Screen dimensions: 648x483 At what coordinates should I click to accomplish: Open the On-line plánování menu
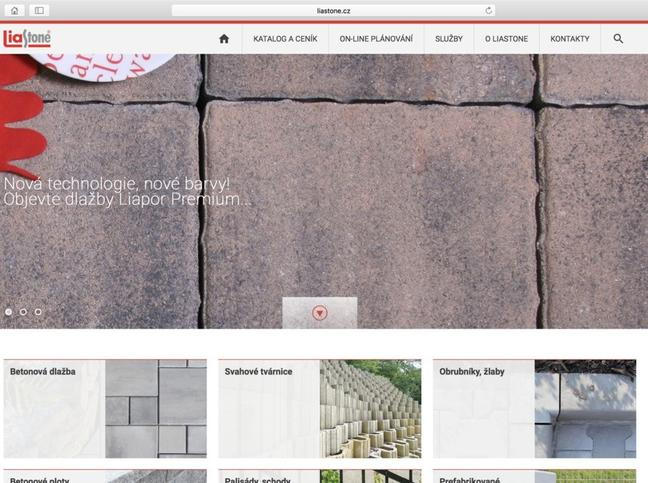coord(375,39)
